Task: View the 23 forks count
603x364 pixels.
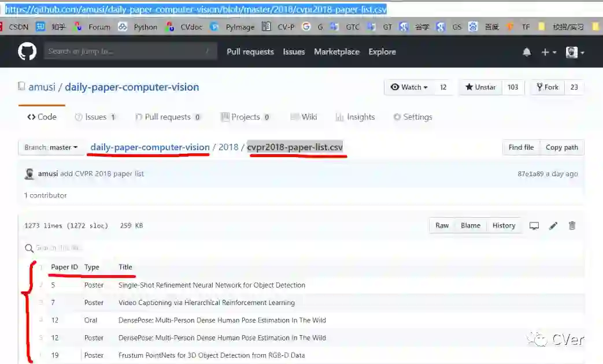Action: [x=574, y=87]
